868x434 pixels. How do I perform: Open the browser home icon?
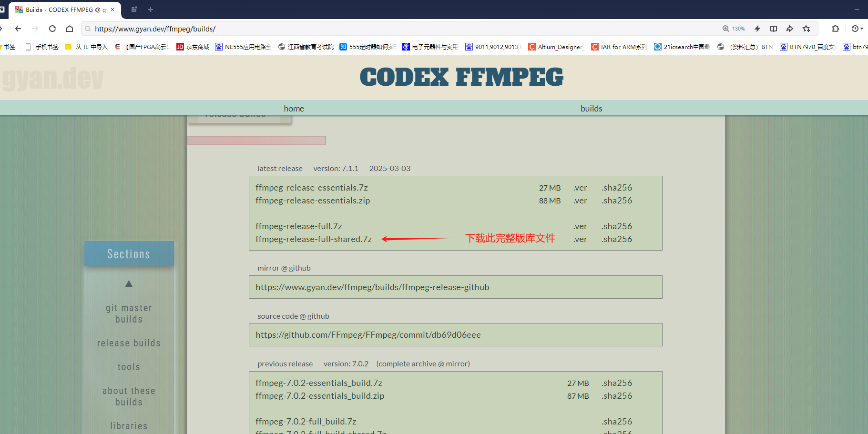click(70, 29)
